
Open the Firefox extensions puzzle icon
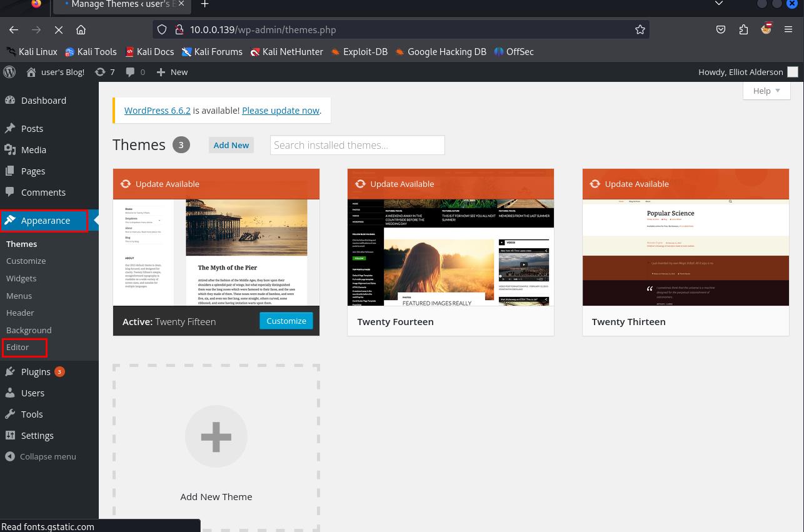coord(743,29)
